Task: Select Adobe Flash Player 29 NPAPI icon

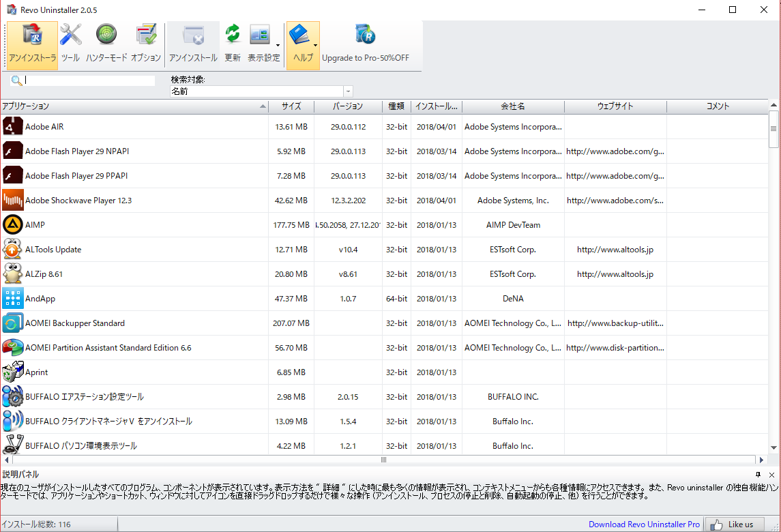Action: [12, 151]
